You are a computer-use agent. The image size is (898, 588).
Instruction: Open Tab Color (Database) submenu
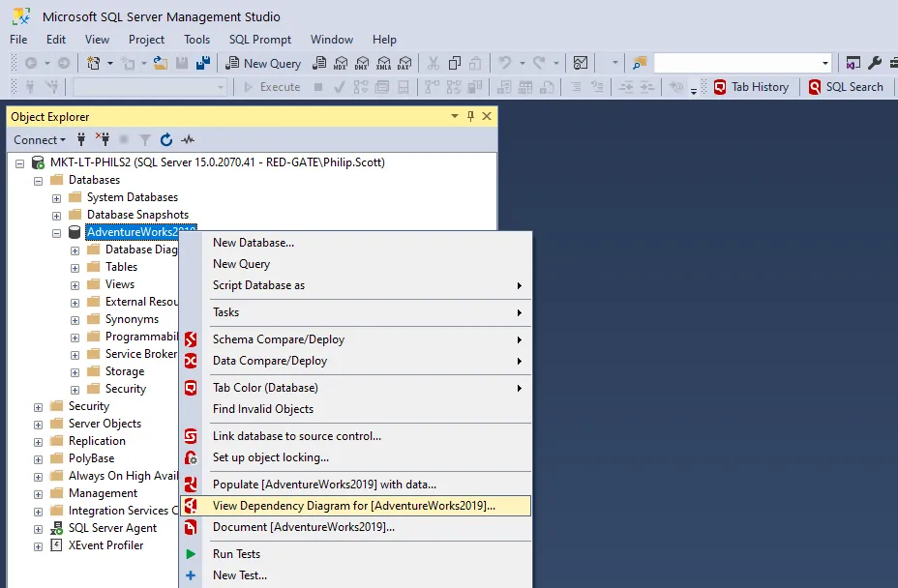264,387
